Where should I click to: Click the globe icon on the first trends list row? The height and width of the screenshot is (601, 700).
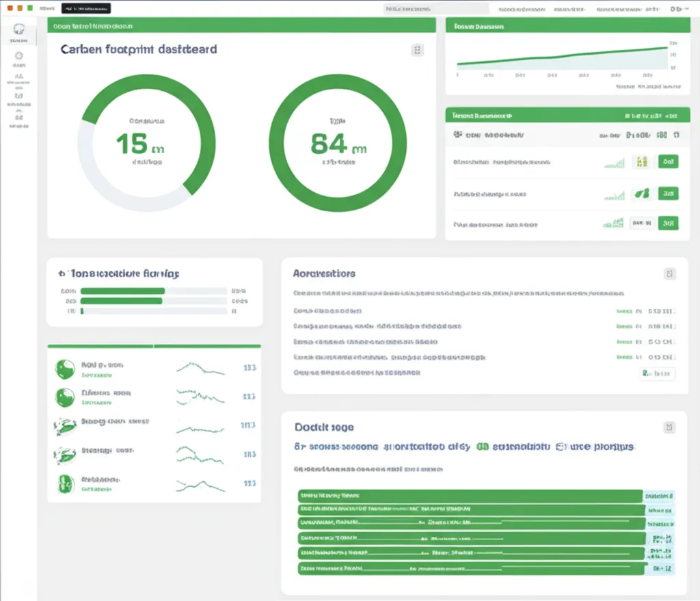(x=65, y=368)
